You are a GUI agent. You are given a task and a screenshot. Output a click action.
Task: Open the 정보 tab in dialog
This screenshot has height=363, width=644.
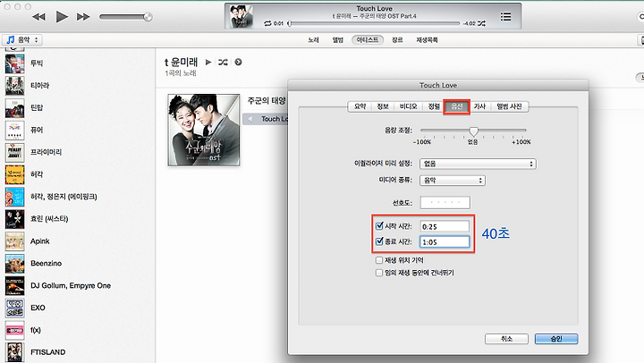(383, 106)
